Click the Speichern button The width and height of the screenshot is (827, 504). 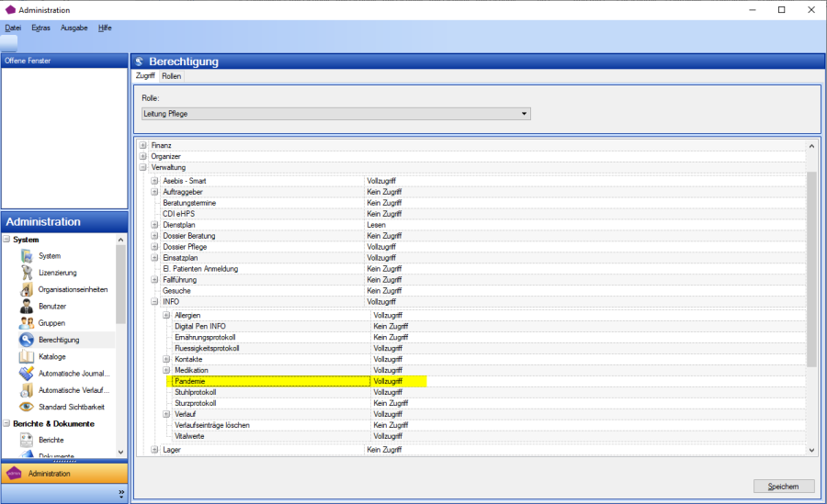[784, 487]
